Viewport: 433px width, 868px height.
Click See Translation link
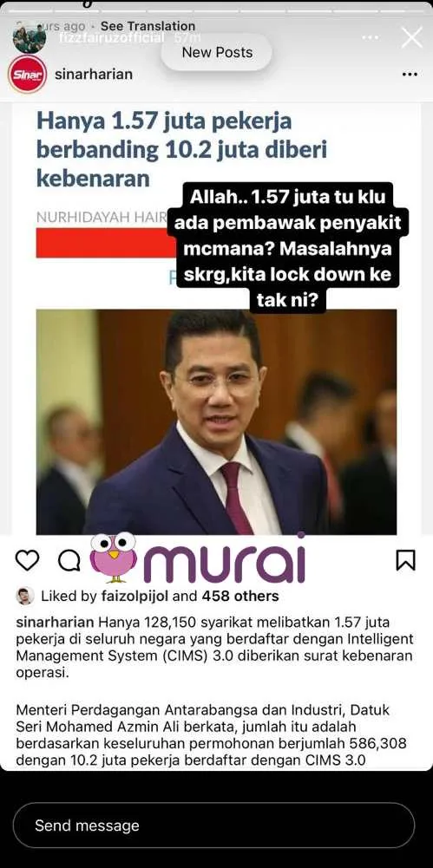point(148,26)
